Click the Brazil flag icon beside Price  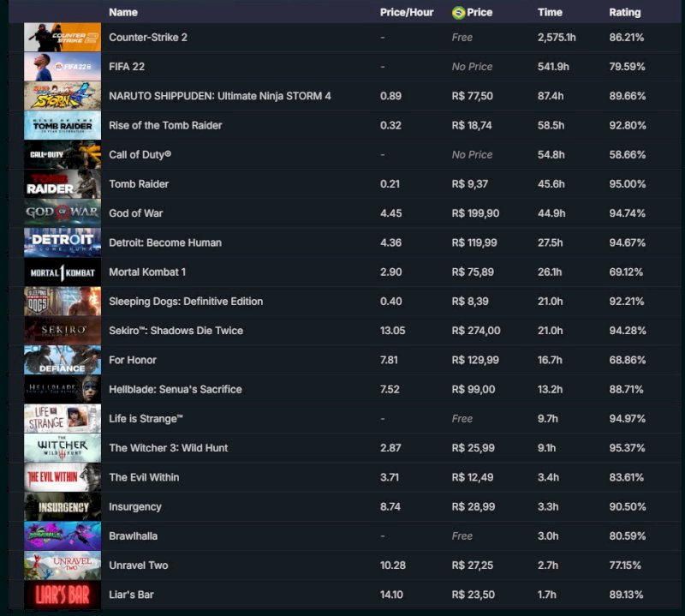pyautogui.click(x=458, y=13)
